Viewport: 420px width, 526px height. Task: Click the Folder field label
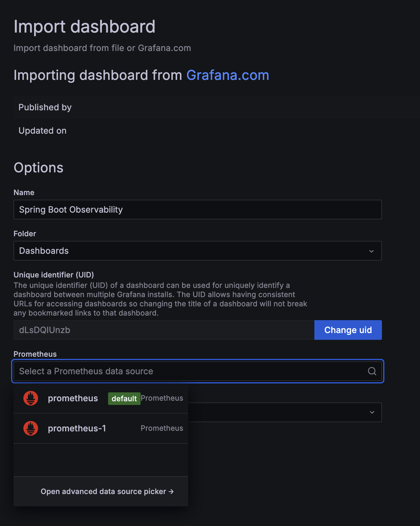point(25,234)
